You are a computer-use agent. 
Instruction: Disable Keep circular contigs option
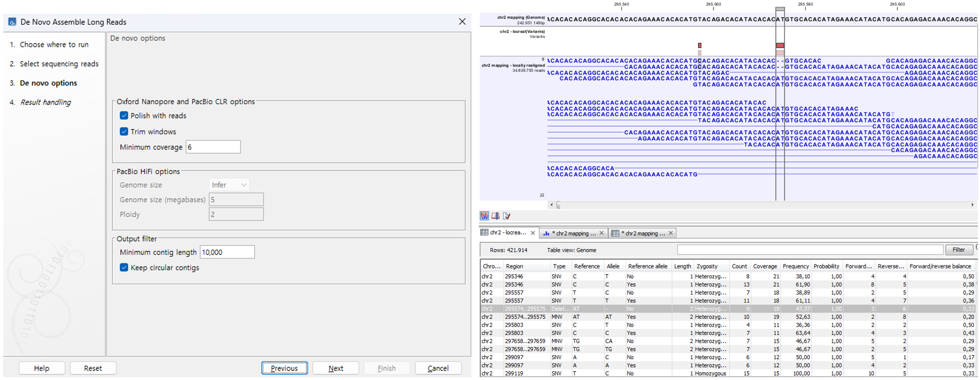click(124, 267)
